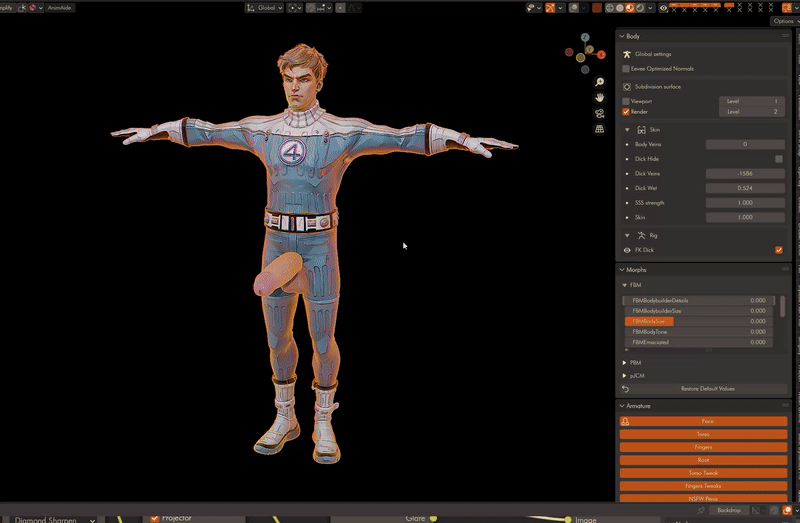This screenshot has width=800, height=523.
Task: Uncheck the orange checkbox in the Rig section
Action: tap(779, 250)
